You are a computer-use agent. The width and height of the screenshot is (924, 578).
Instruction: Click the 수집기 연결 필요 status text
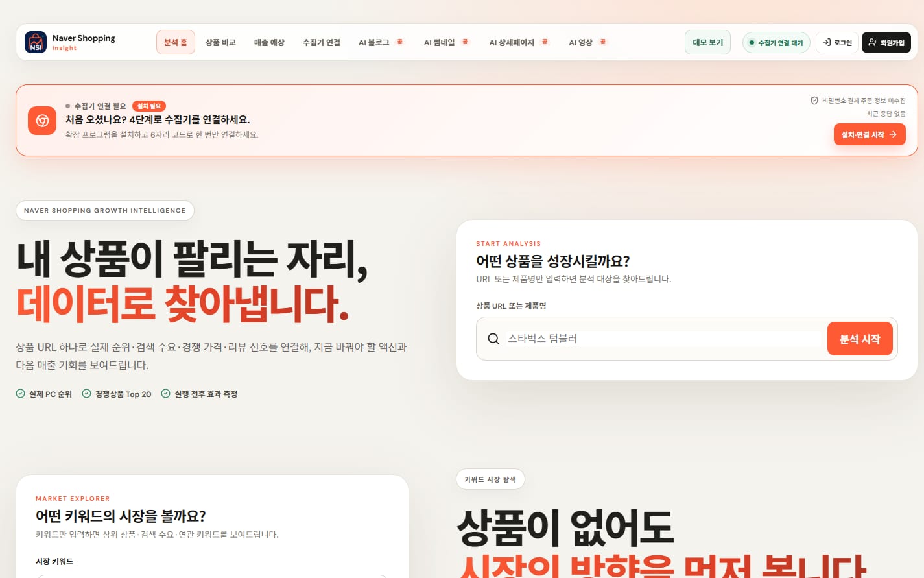pyautogui.click(x=100, y=106)
